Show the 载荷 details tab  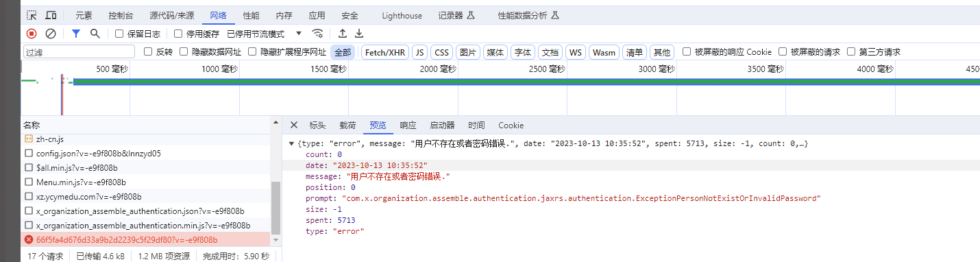(x=347, y=125)
